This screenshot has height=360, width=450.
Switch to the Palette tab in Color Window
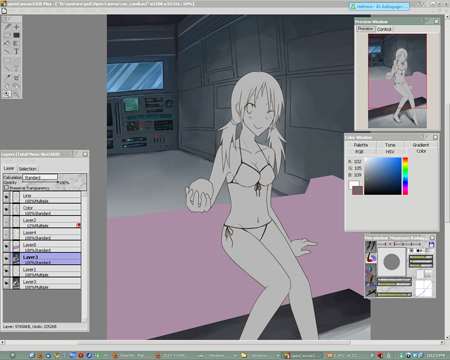(361, 145)
